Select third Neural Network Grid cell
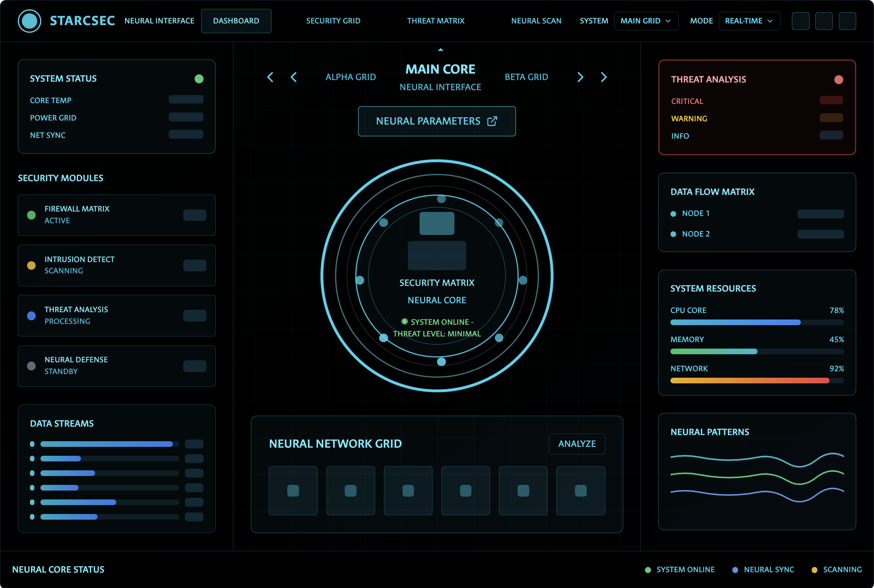The width and height of the screenshot is (874, 588). [408, 491]
